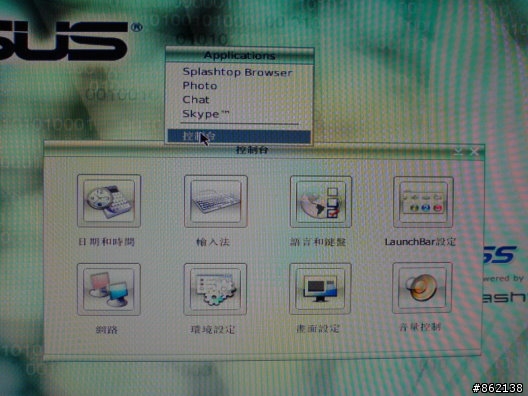Click the Applications menu header
Viewport: 528px width, 396px height.
[239, 55]
